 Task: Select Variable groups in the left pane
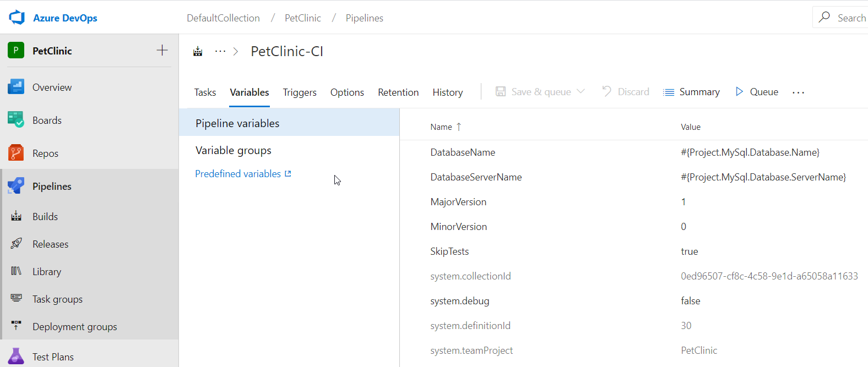234,150
